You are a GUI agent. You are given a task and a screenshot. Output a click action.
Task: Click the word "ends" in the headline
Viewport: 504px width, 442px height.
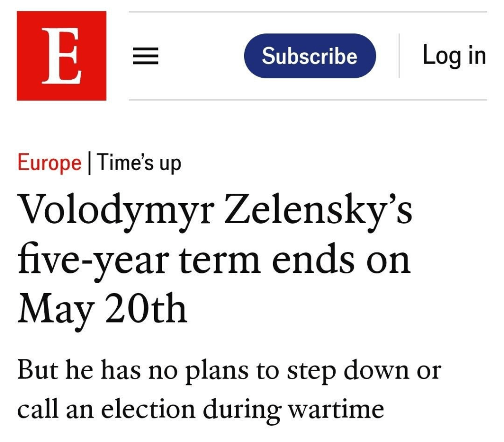(313, 260)
